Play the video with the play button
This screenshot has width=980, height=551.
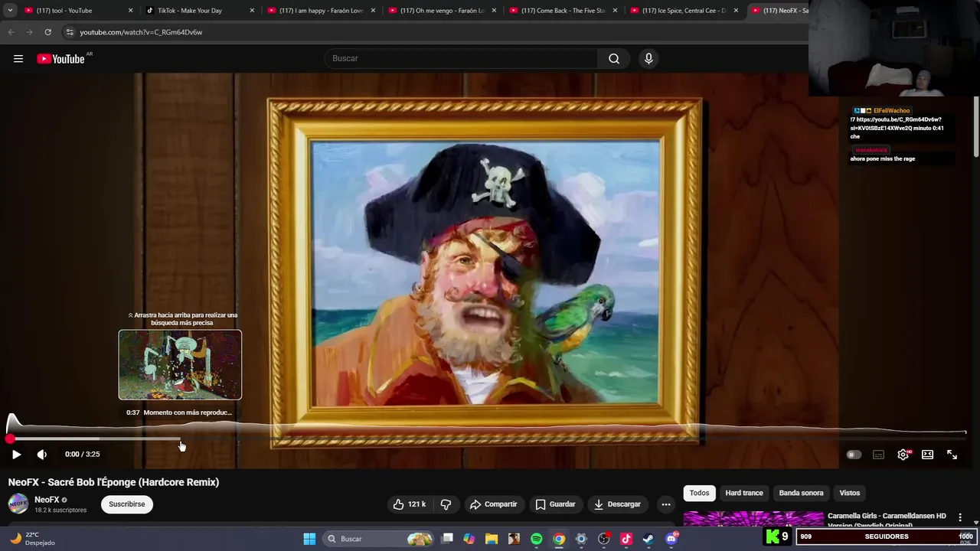(x=16, y=455)
